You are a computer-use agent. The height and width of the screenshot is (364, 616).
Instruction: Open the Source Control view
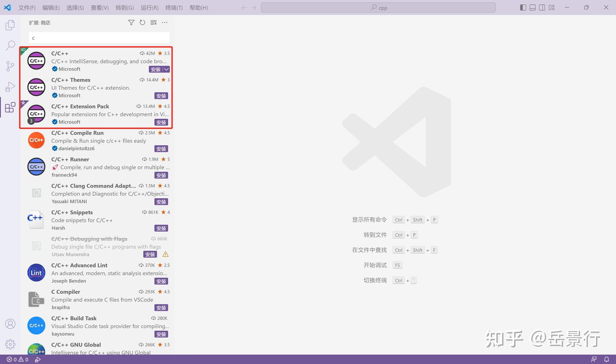[x=9, y=66]
